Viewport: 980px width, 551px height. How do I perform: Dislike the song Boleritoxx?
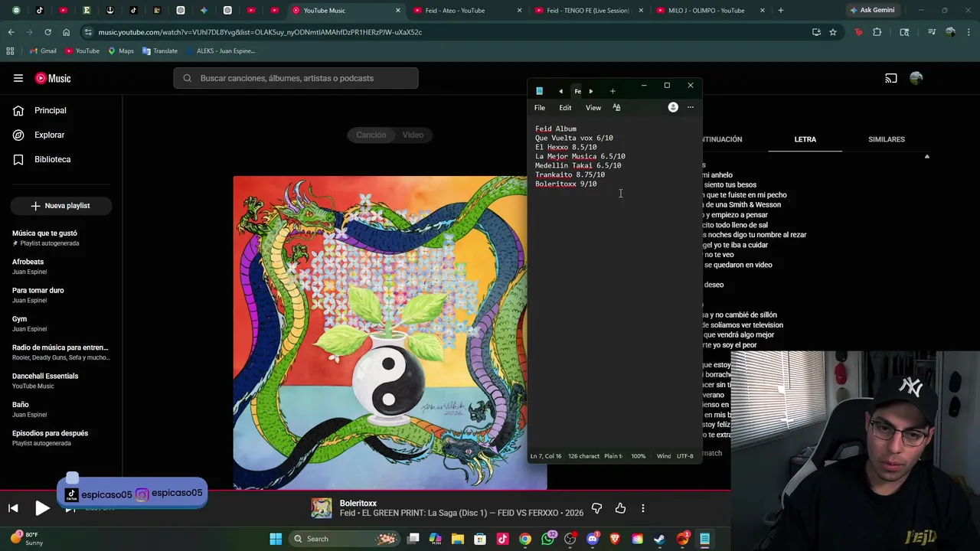click(597, 508)
